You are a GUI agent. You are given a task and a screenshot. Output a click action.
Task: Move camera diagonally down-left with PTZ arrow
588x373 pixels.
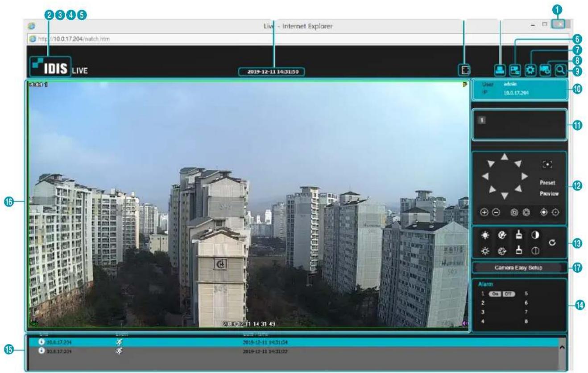tap(492, 189)
